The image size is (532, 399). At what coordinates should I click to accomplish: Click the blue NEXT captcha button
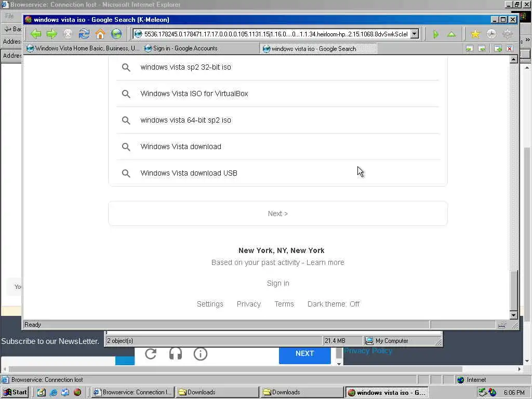click(x=304, y=353)
